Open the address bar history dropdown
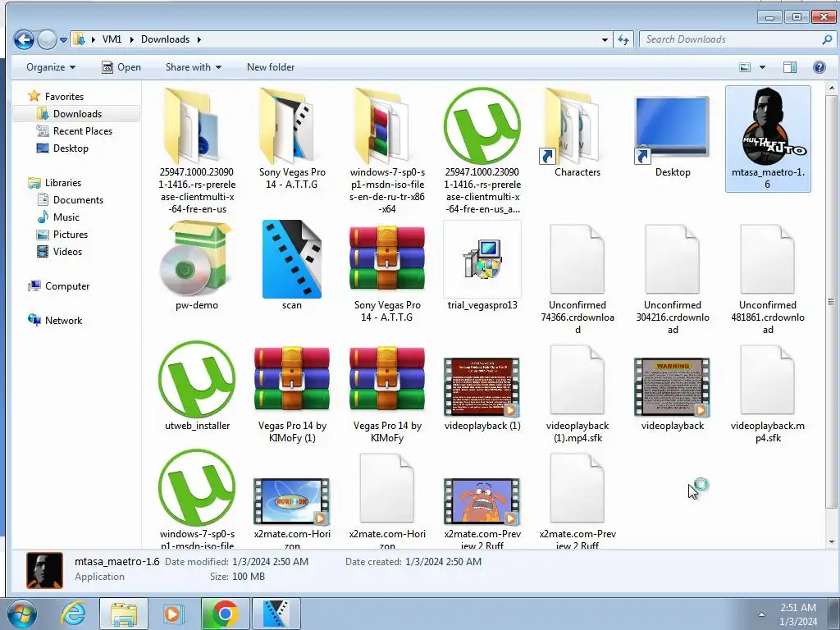Viewport: 840px width, 630px height. 605,39
